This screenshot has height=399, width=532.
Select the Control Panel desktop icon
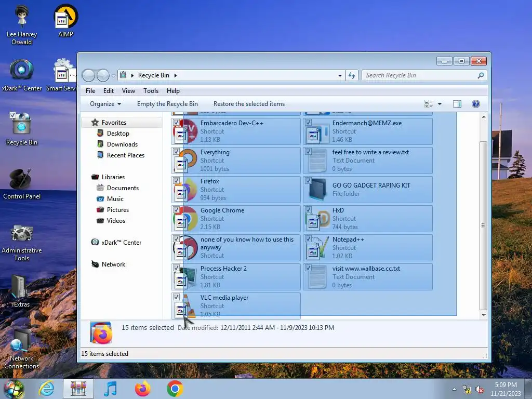[22, 183]
